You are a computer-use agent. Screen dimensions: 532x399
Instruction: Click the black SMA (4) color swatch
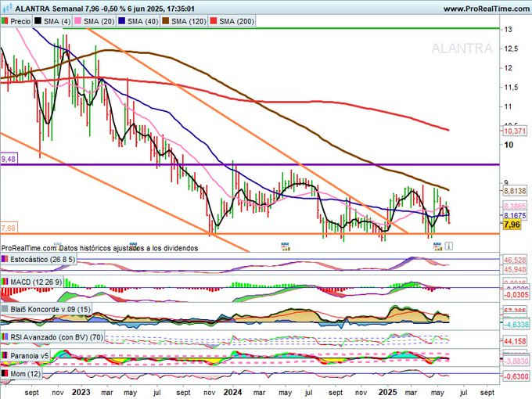[38, 21]
